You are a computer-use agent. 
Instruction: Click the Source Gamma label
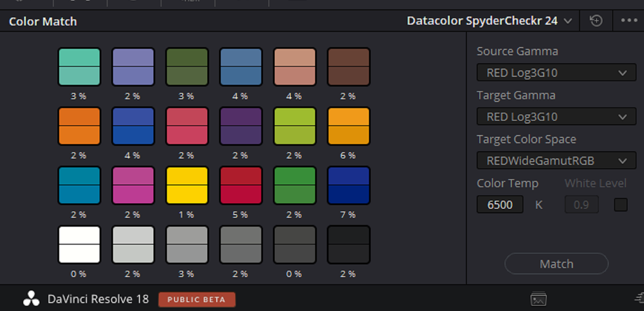(517, 51)
